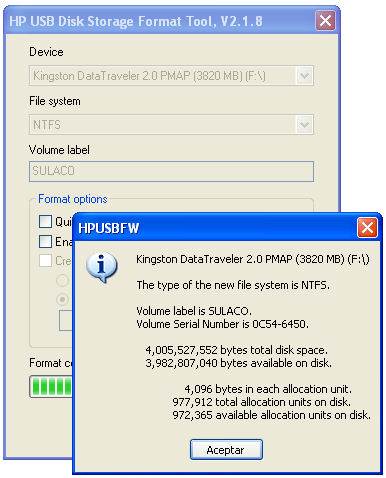Toggle the Quick Format checkbox
Image resolution: width=386 pixels, height=478 pixels.
[x=45, y=221]
